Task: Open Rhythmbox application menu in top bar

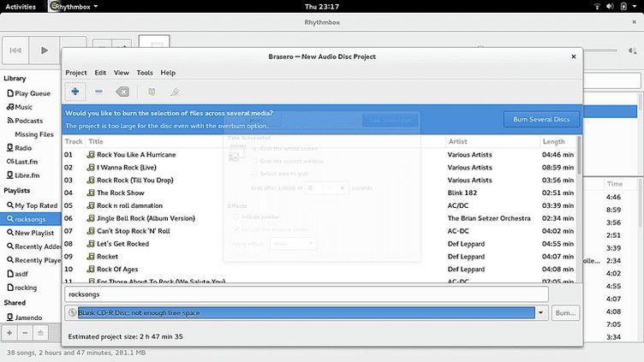Action: (x=74, y=7)
